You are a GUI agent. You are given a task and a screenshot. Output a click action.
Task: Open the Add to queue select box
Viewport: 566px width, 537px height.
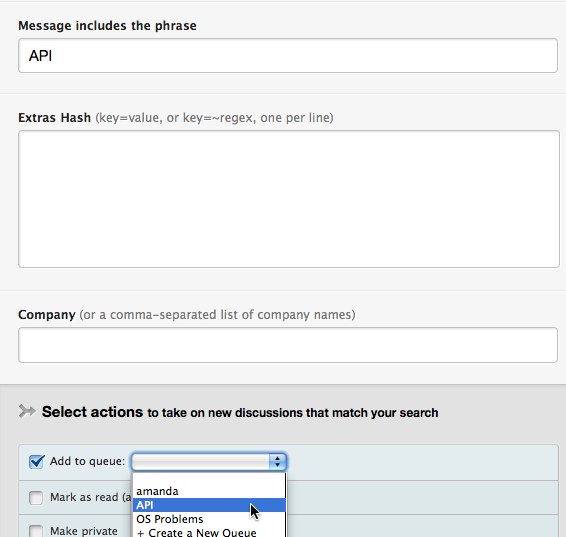click(209, 462)
